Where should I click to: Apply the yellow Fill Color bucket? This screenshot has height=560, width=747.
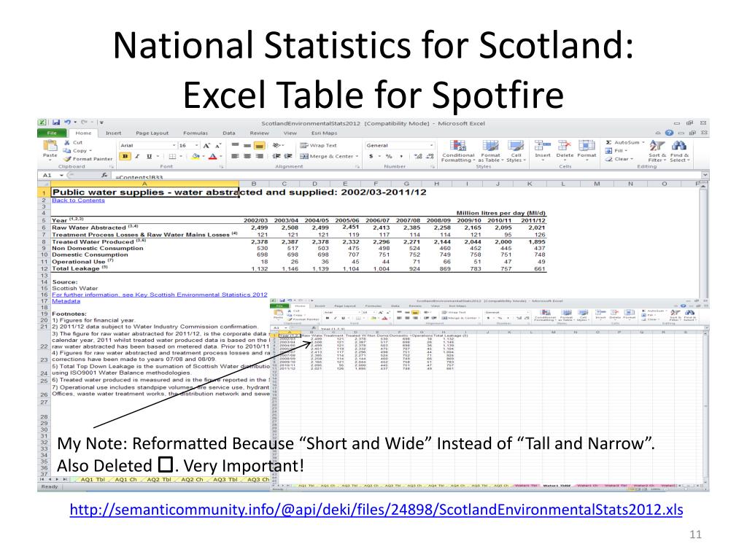196,156
